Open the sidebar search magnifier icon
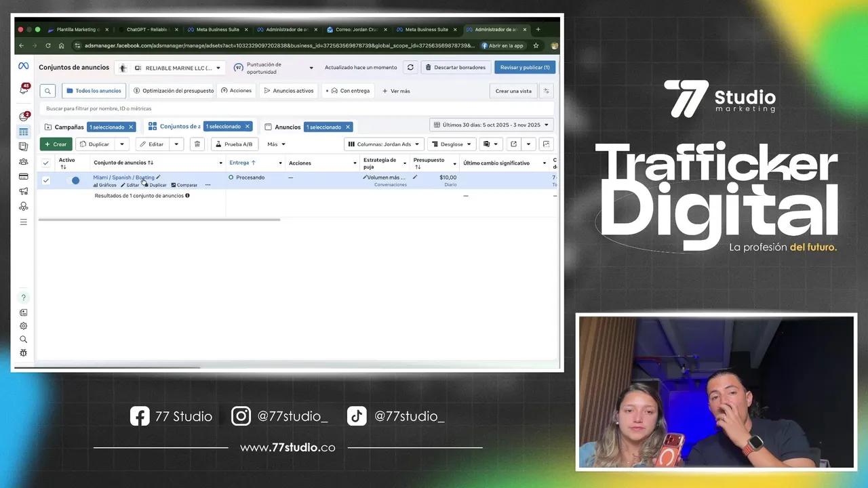Image resolution: width=868 pixels, height=488 pixels. tap(24, 340)
